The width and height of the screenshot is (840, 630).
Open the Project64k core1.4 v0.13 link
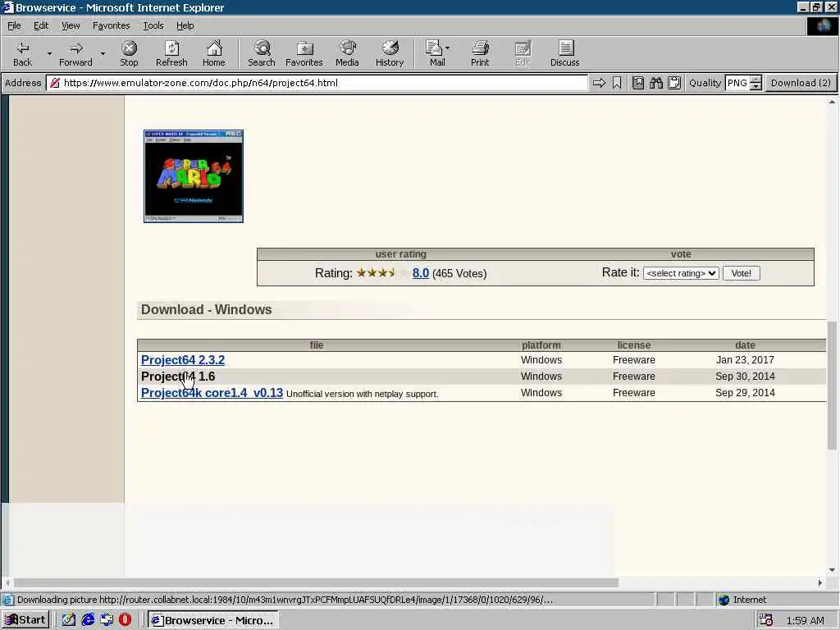tap(212, 393)
